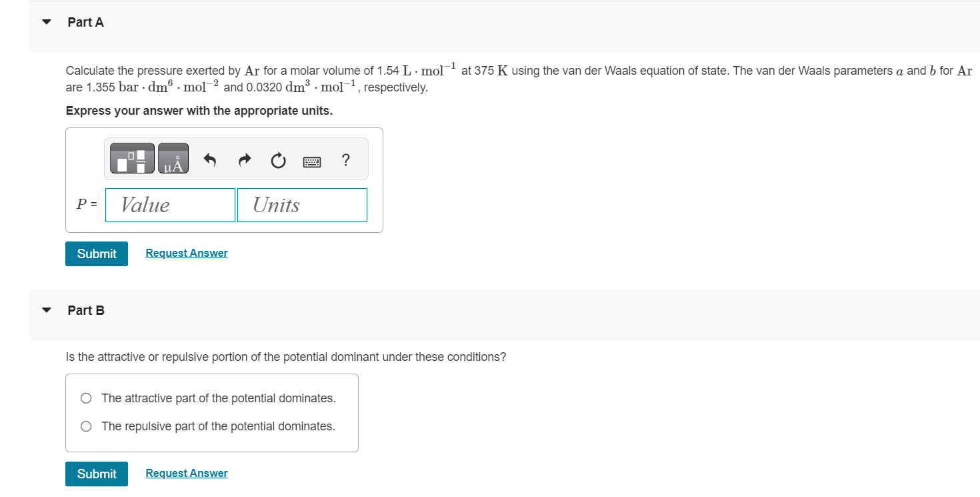Submit the Part A answer
The height and width of the screenshot is (497, 980).
(96, 254)
